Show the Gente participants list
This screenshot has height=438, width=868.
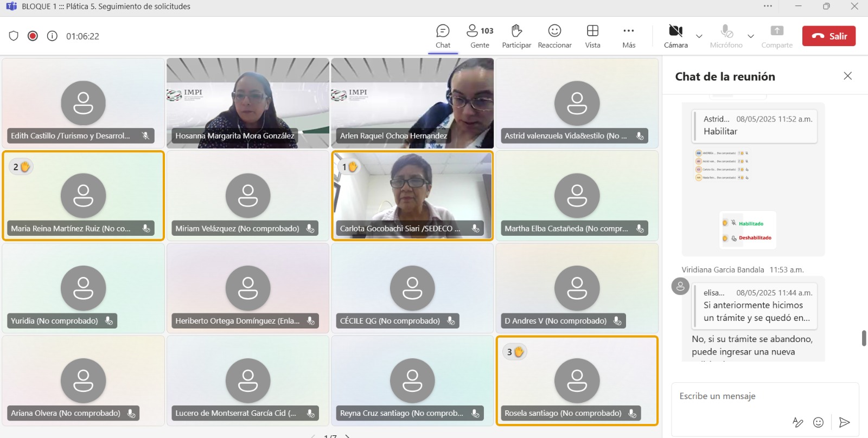click(x=480, y=36)
